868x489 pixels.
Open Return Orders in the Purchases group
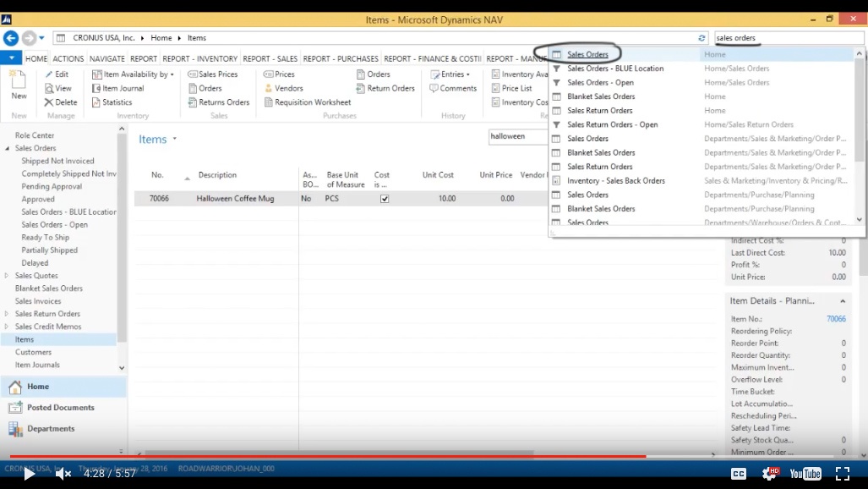click(x=385, y=88)
